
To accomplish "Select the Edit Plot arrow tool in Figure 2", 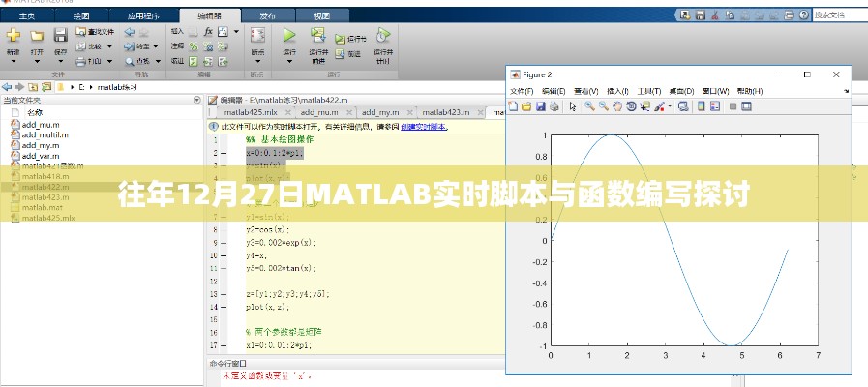I will click(x=572, y=106).
